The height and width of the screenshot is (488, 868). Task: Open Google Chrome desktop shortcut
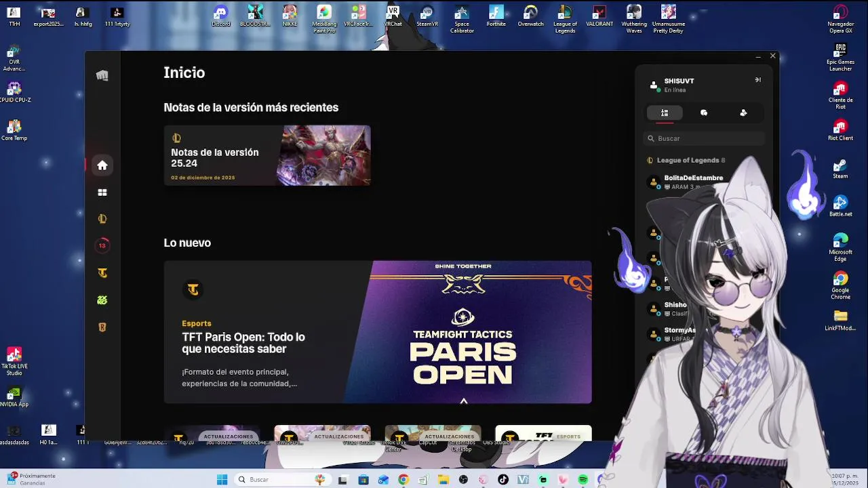840,285
